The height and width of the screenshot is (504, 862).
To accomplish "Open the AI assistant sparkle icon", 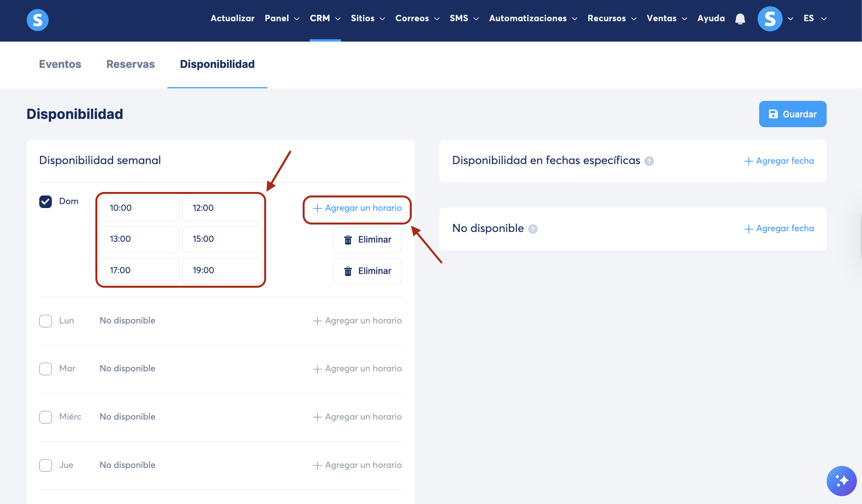I will [841, 481].
